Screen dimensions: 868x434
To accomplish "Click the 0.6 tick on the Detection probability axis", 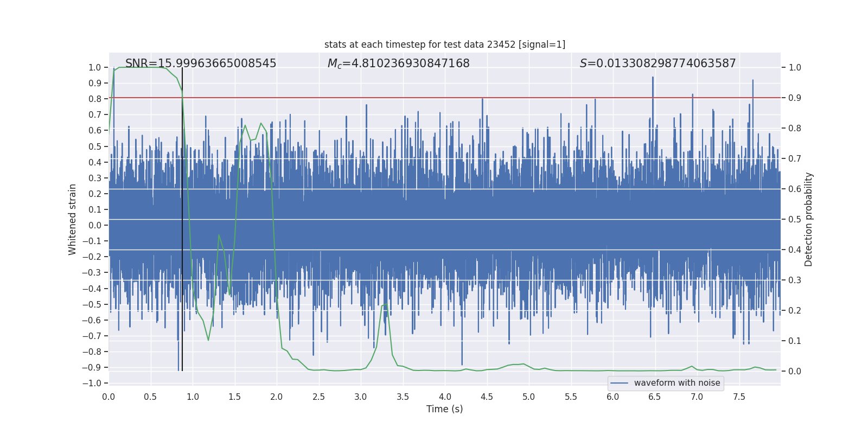I will tap(795, 189).
